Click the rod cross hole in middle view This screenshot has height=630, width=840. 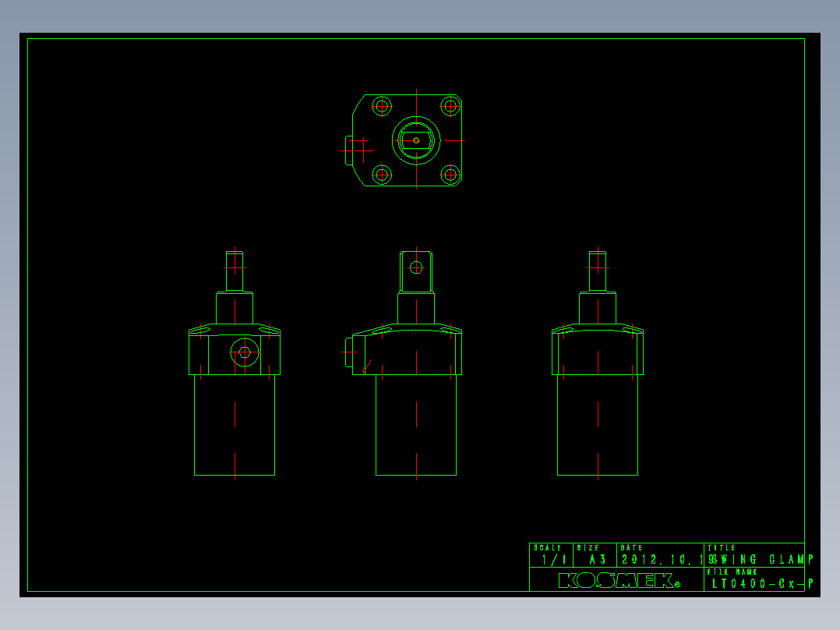click(416, 267)
